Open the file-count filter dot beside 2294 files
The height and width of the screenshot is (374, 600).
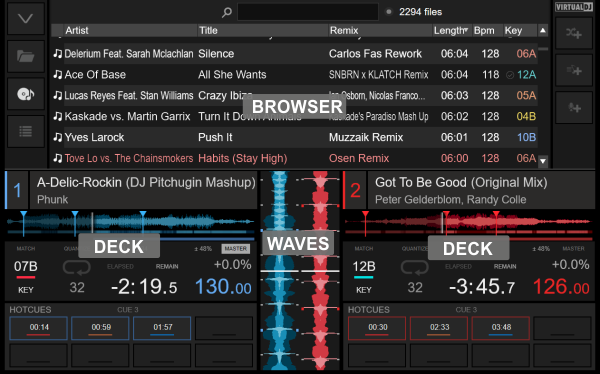point(389,12)
